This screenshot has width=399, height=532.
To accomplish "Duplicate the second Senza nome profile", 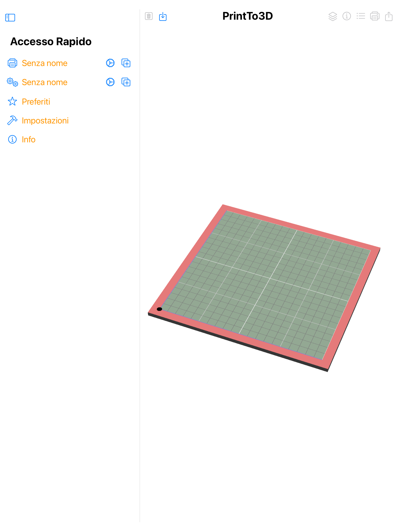I will coord(126,82).
